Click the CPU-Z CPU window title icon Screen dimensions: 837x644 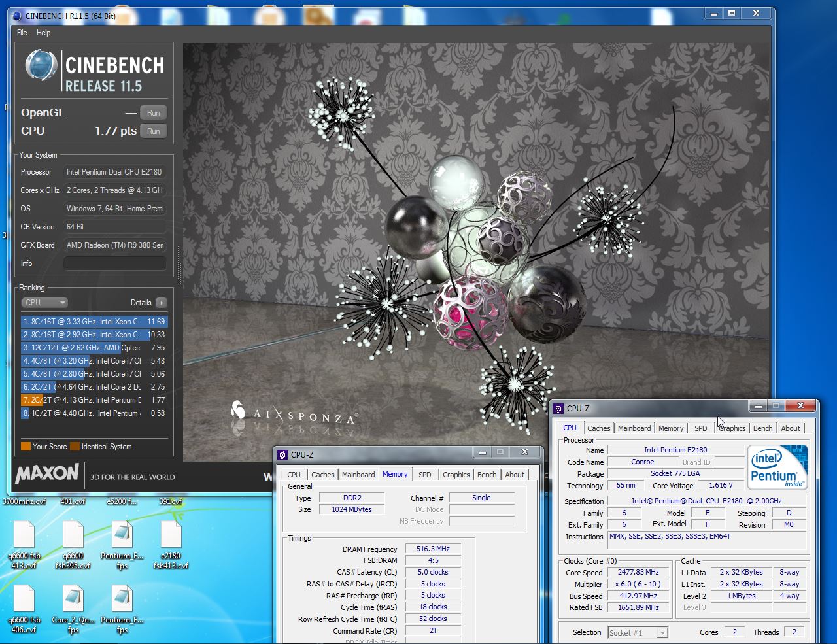[558, 408]
